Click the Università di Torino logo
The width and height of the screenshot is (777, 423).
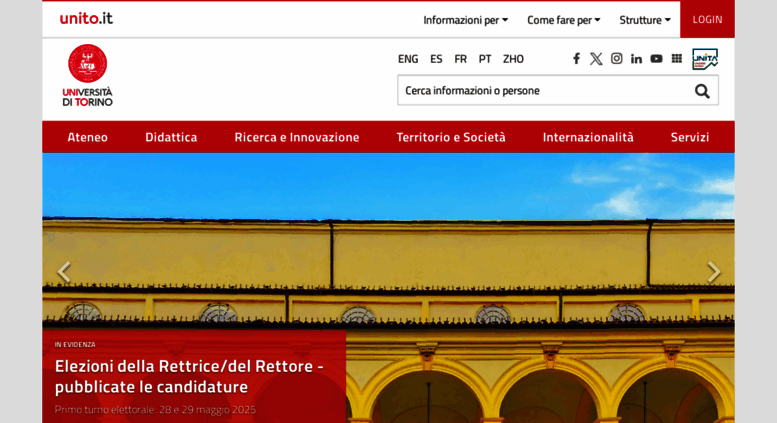point(87,75)
